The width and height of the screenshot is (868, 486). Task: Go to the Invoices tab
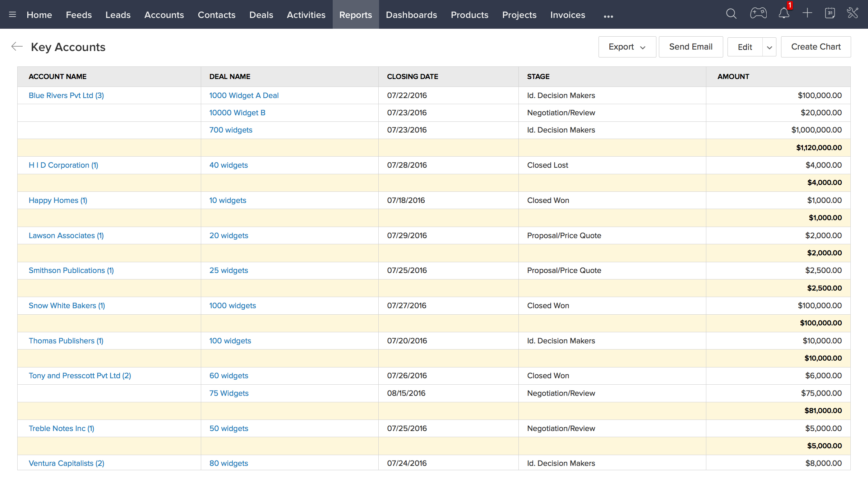pos(568,15)
